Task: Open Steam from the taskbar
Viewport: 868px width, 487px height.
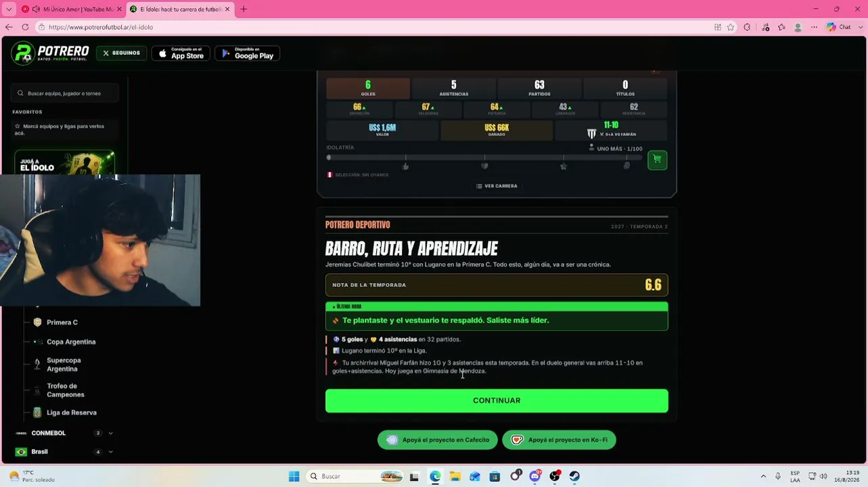Action: tap(574, 476)
